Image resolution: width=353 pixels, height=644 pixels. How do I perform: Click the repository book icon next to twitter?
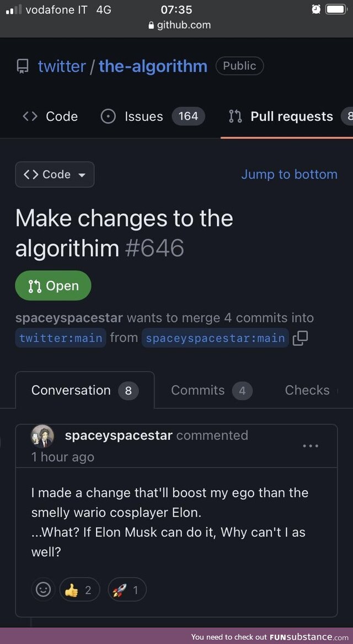22,66
